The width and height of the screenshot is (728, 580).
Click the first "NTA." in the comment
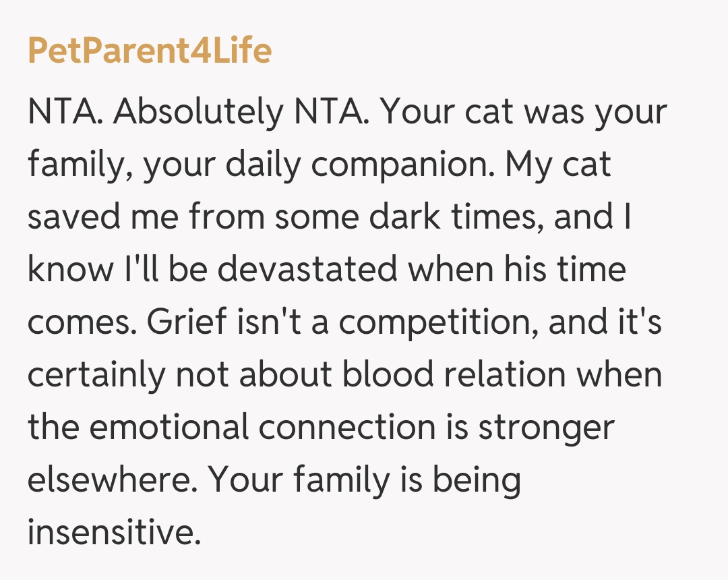click(x=65, y=113)
